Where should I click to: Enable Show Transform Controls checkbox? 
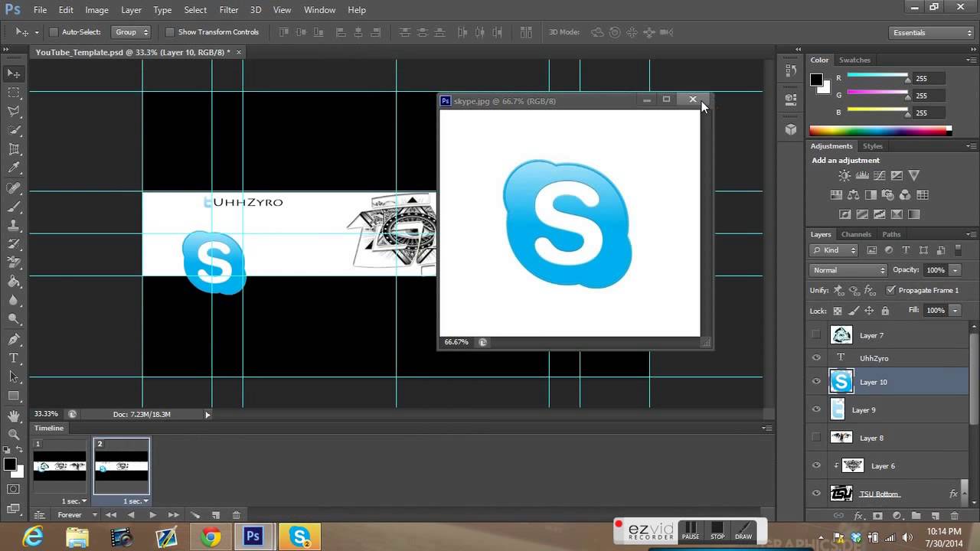coord(170,32)
